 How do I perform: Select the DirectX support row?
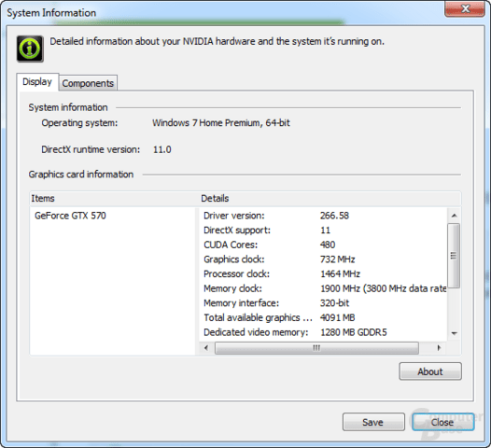coord(323,231)
